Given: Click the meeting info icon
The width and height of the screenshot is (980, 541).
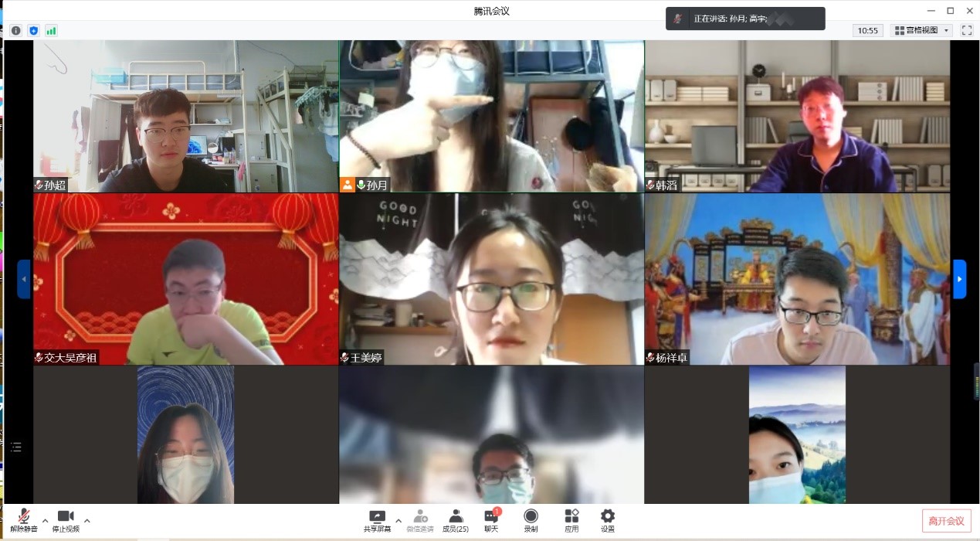Looking at the screenshot, I should pyautogui.click(x=15, y=31).
